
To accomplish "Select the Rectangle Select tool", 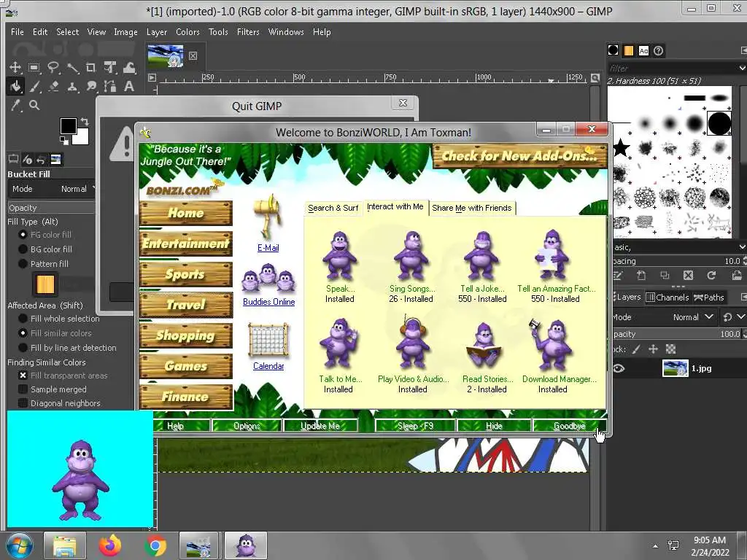I will [x=34, y=67].
